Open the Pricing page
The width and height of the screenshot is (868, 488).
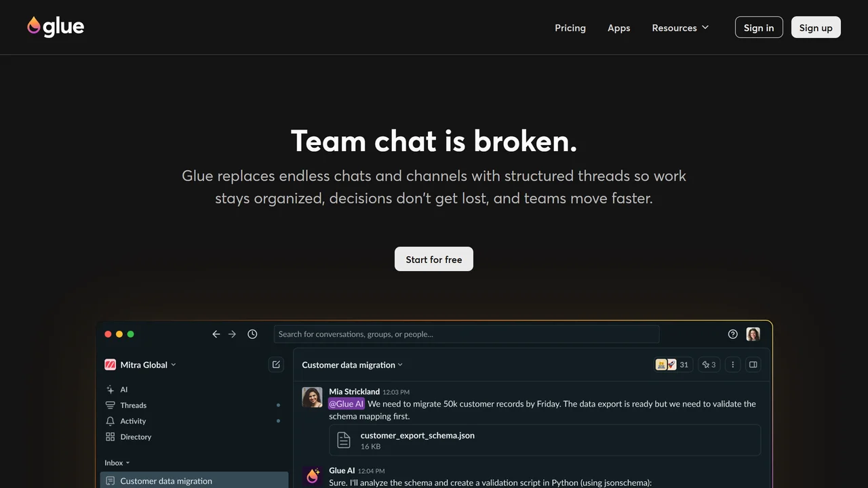click(570, 28)
